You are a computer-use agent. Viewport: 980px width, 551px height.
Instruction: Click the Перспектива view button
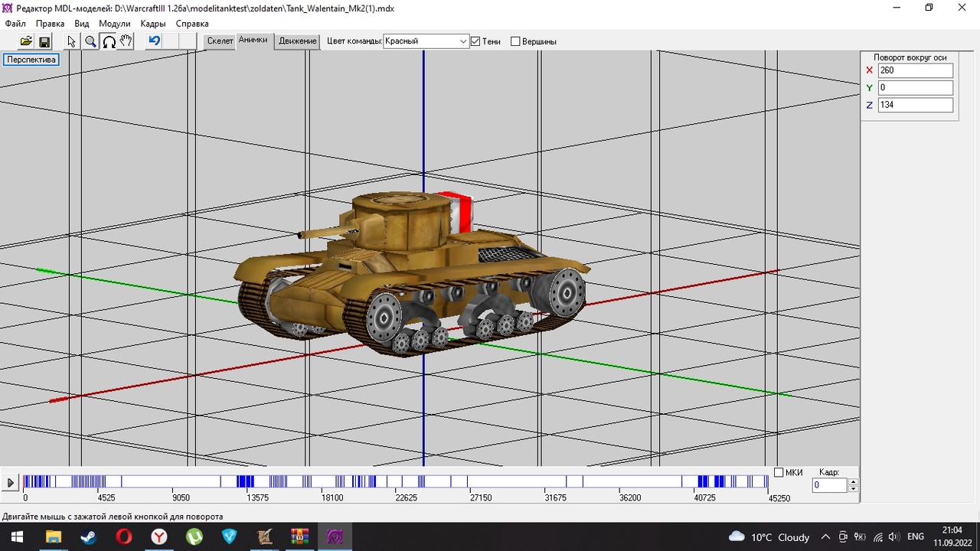point(31,60)
